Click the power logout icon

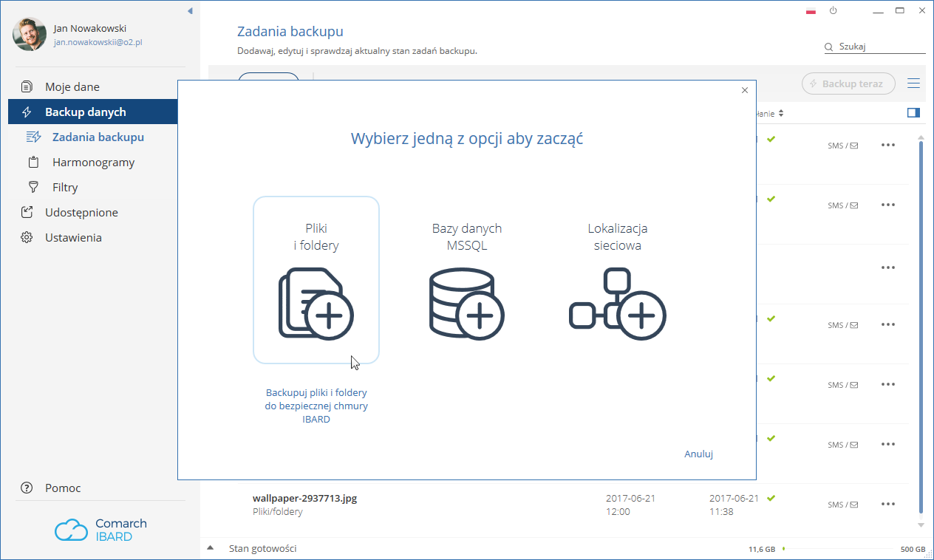point(833,11)
